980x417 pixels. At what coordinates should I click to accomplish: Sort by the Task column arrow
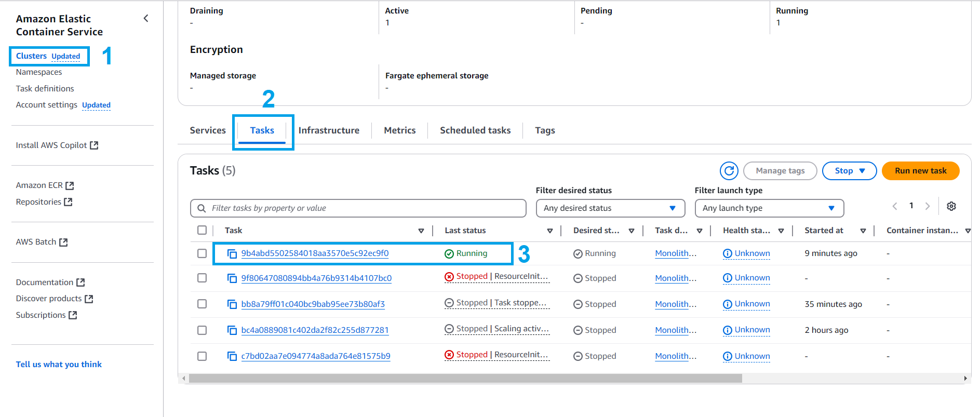pos(421,231)
